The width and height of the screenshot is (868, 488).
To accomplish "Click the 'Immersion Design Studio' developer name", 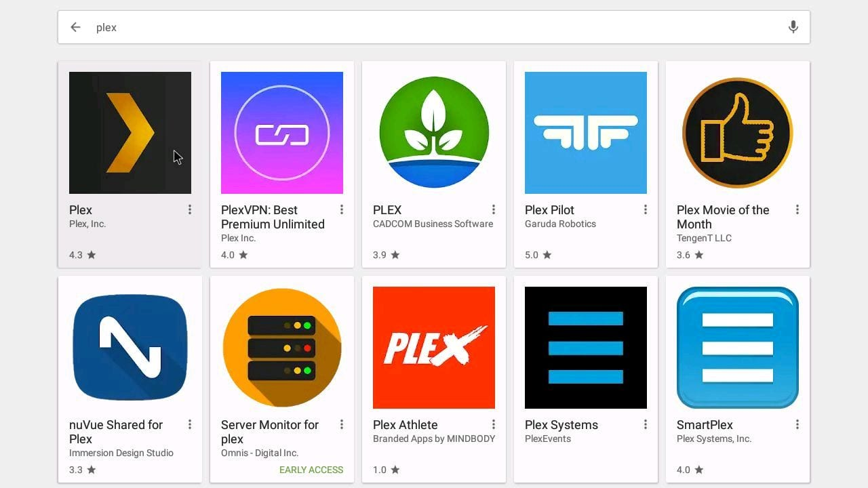I will pyautogui.click(x=121, y=453).
